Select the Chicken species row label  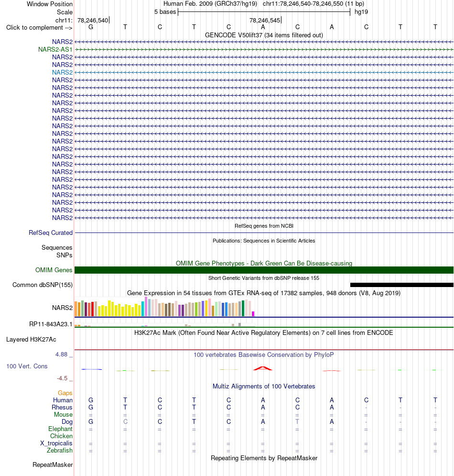(61, 436)
